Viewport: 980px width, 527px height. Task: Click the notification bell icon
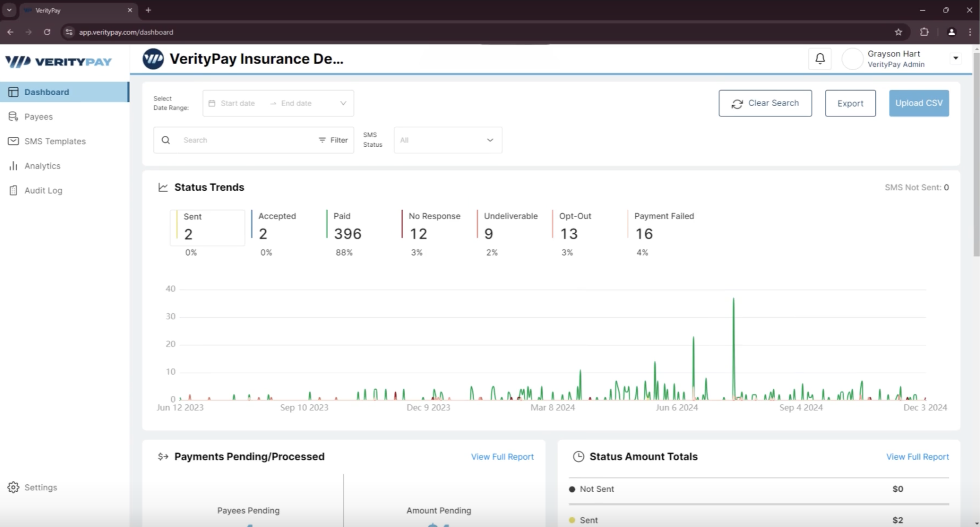820,59
